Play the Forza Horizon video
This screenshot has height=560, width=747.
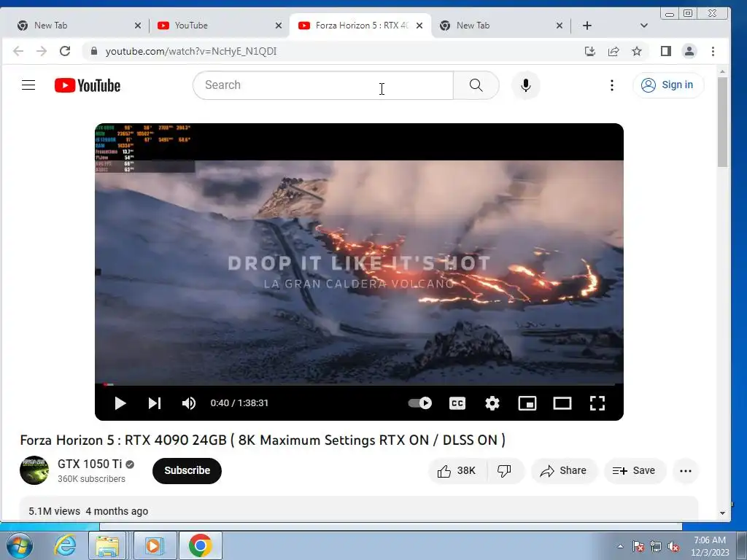coord(120,403)
